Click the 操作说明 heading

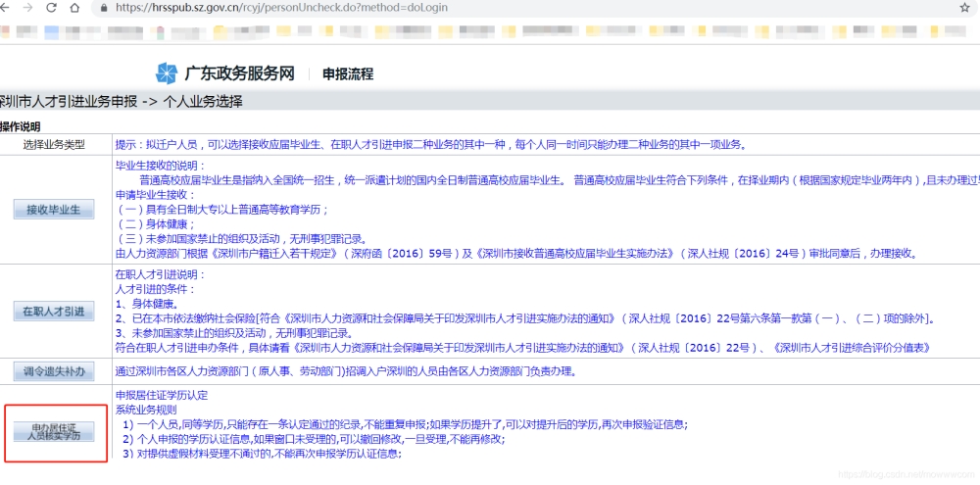coord(20,126)
